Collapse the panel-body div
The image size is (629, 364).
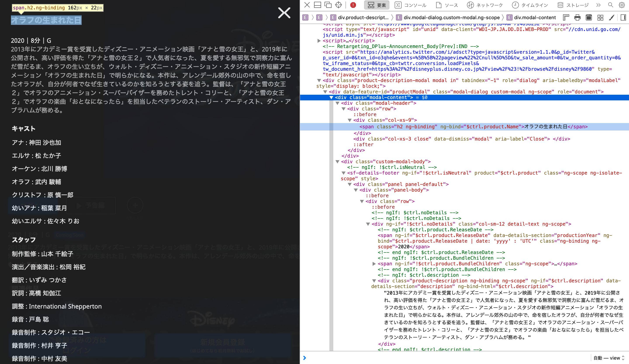pos(356,190)
